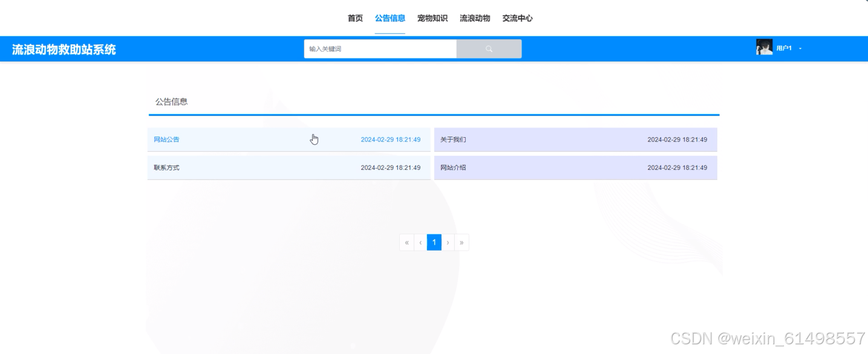Switch to 流浪动物 tab
This screenshot has height=354, width=868.
(475, 18)
